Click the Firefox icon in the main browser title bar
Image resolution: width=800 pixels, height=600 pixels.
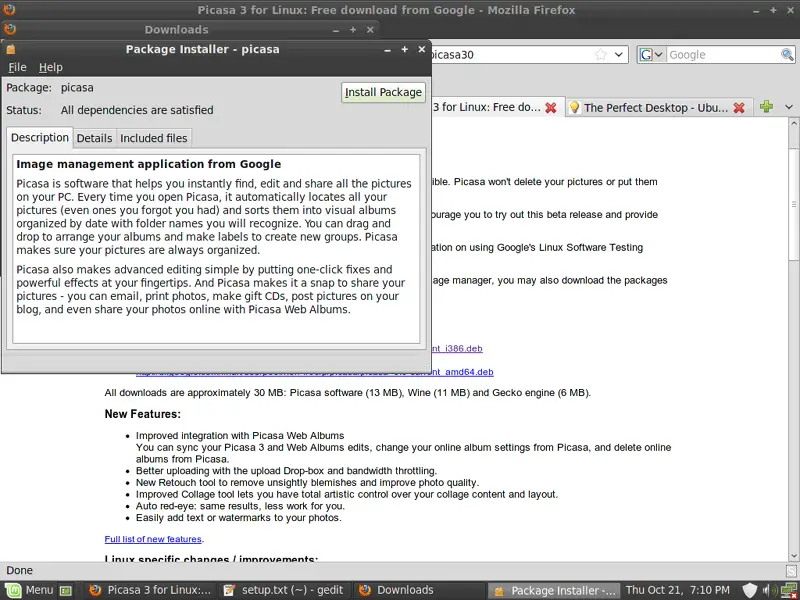click(10, 10)
